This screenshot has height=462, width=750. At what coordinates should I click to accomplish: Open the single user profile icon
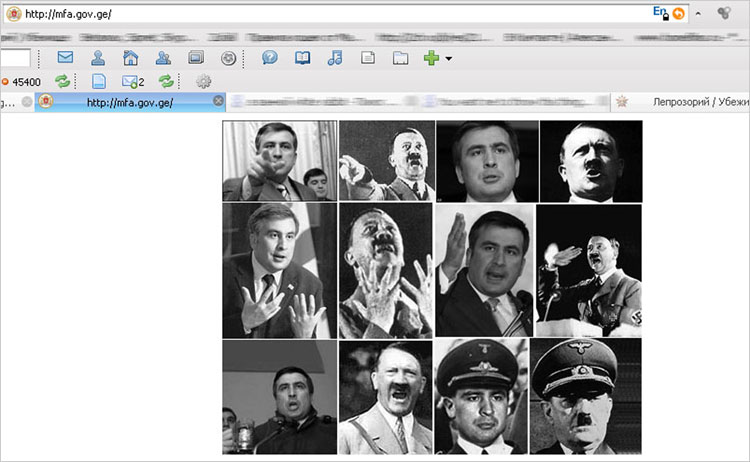coord(98,58)
